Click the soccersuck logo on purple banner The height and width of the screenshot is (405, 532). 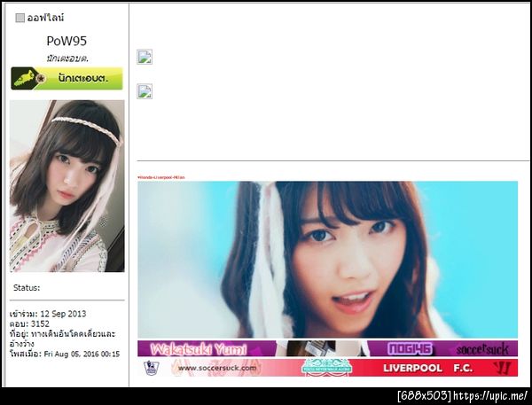(x=482, y=349)
